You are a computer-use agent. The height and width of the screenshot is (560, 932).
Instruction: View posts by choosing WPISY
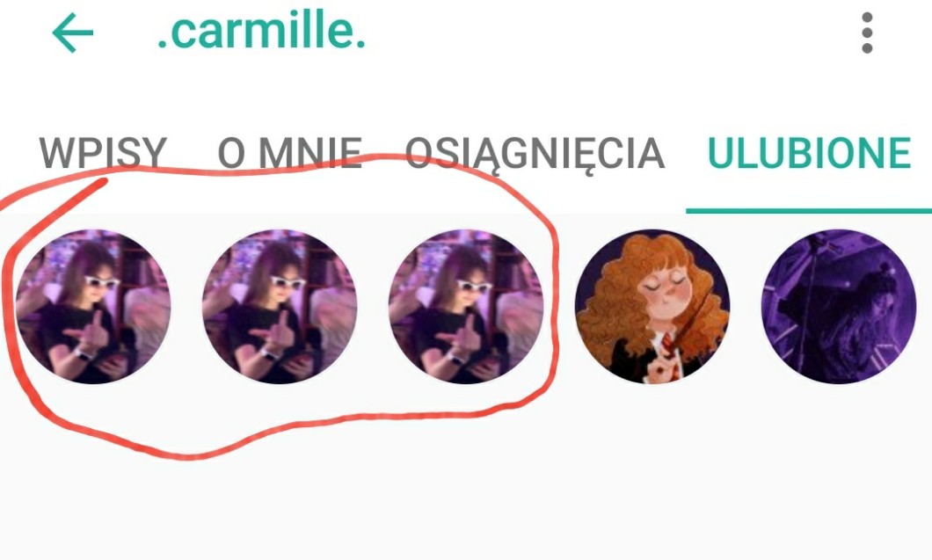click(x=103, y=153)
